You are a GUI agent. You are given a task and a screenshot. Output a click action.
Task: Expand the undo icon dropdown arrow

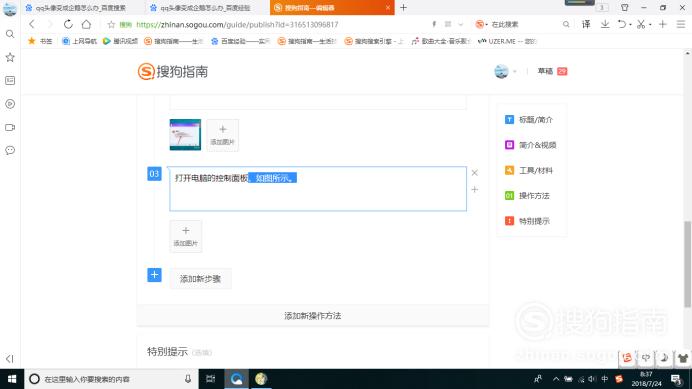pos(630,25)
